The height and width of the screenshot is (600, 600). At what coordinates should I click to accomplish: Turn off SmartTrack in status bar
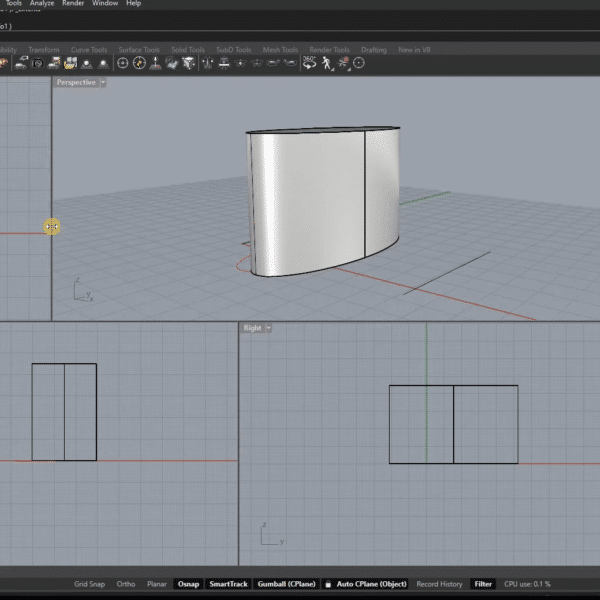228,584
